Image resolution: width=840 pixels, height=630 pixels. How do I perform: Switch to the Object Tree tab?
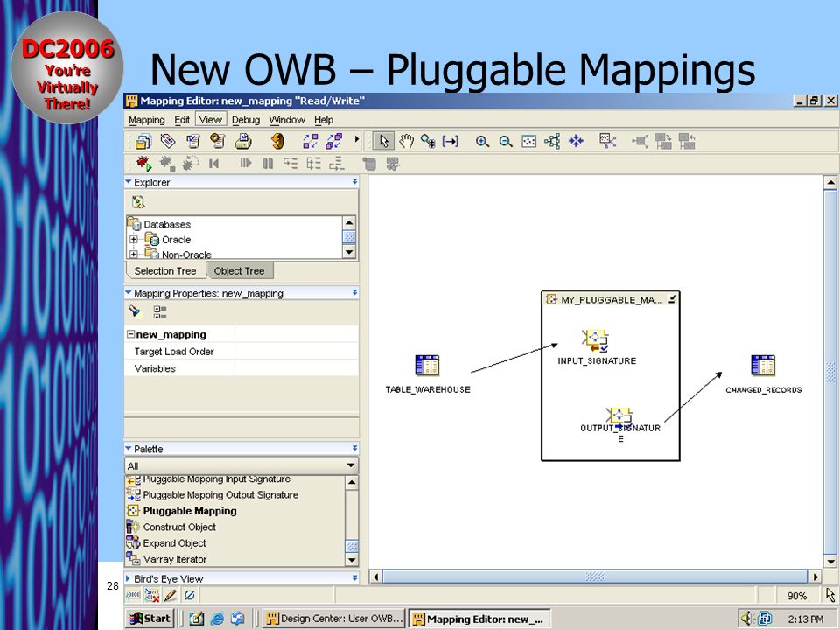240,270
